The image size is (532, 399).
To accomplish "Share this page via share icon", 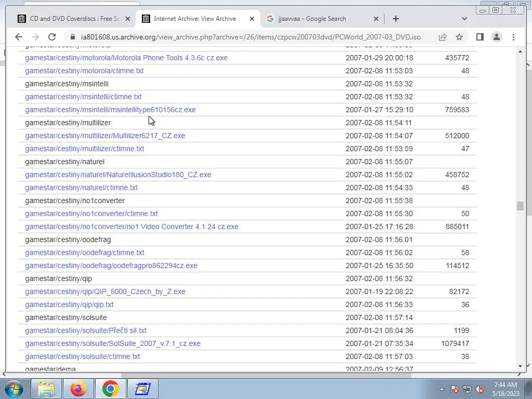I will coord(443,37).
